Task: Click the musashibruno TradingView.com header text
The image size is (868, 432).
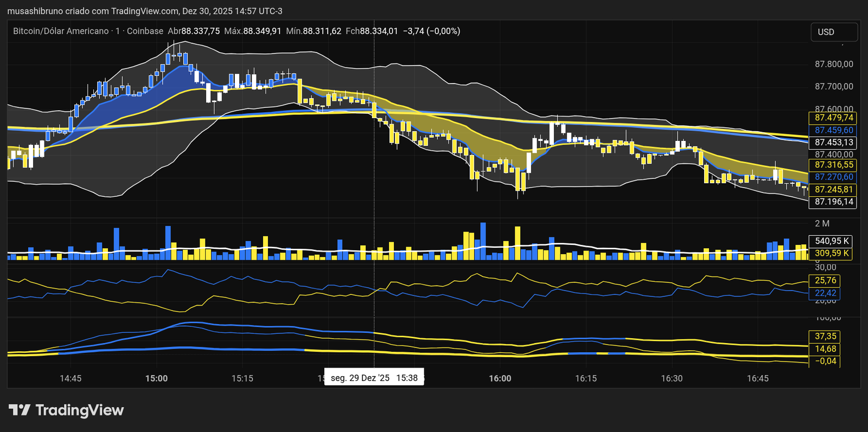Action: coord(144,11)
